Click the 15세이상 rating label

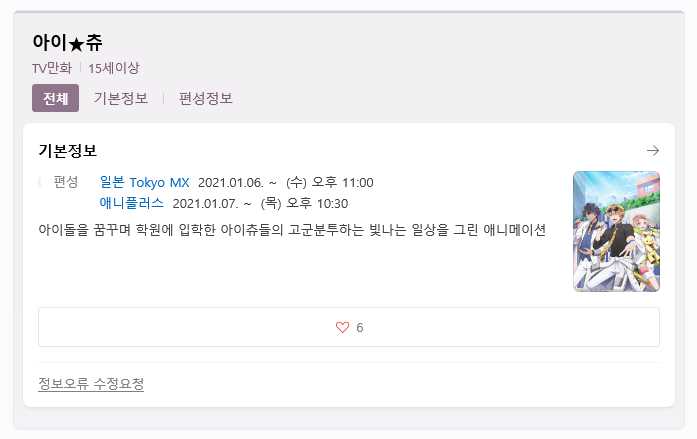114,68
